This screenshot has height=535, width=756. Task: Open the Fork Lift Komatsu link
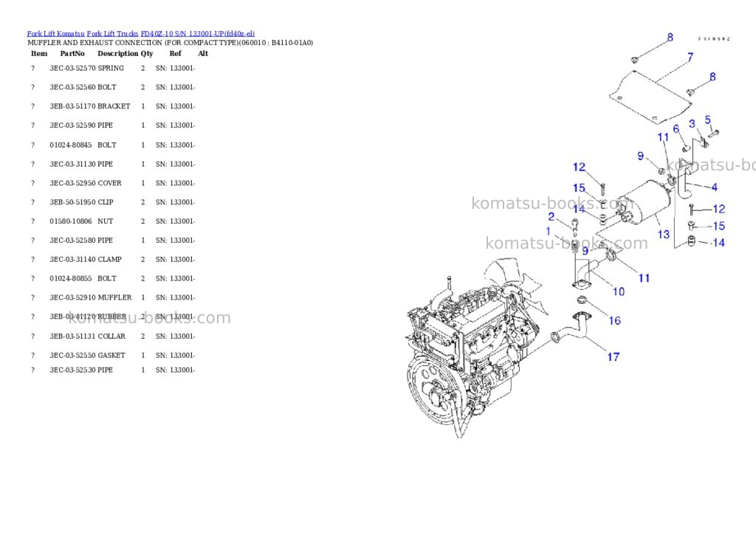[x=55, y=34]
